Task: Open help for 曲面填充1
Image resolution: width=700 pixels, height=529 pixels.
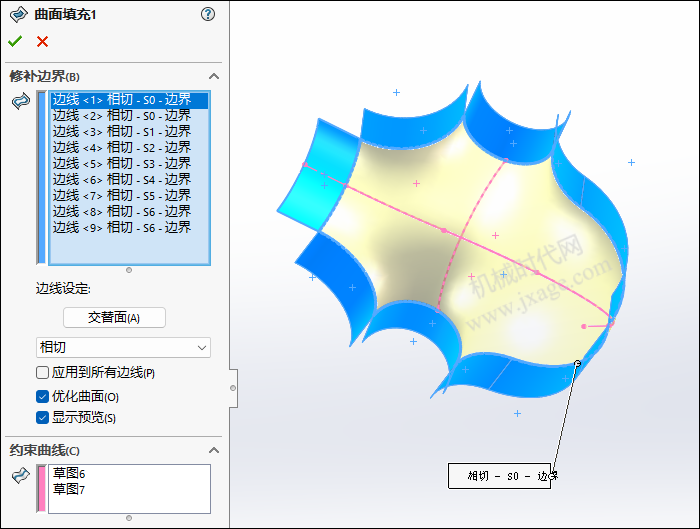Action: click(208, 14)
